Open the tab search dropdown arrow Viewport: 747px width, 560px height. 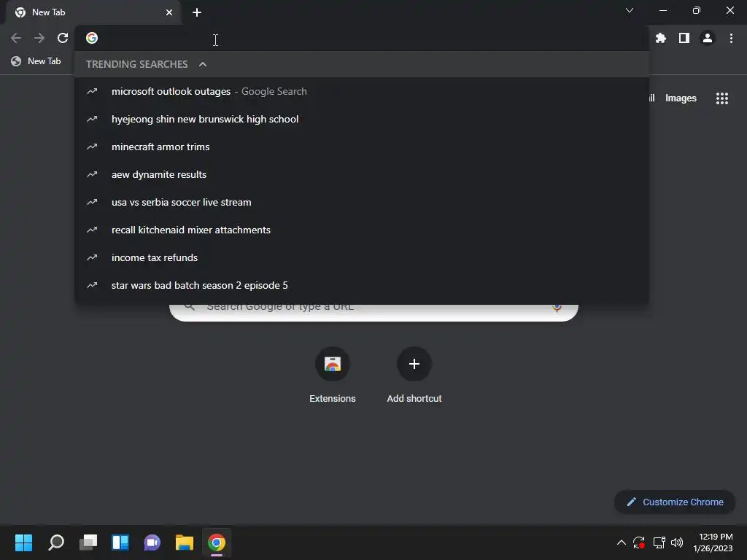(x=630, y=10)
